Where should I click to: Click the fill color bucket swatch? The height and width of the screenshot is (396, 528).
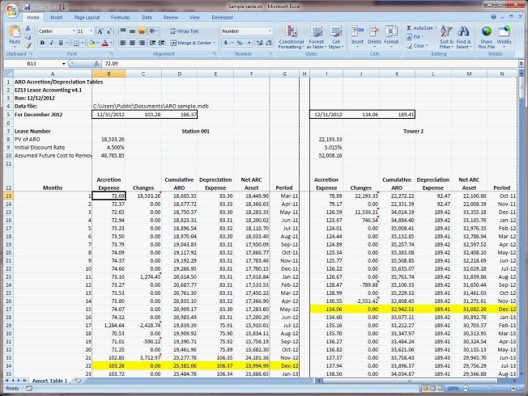(91, 43)
